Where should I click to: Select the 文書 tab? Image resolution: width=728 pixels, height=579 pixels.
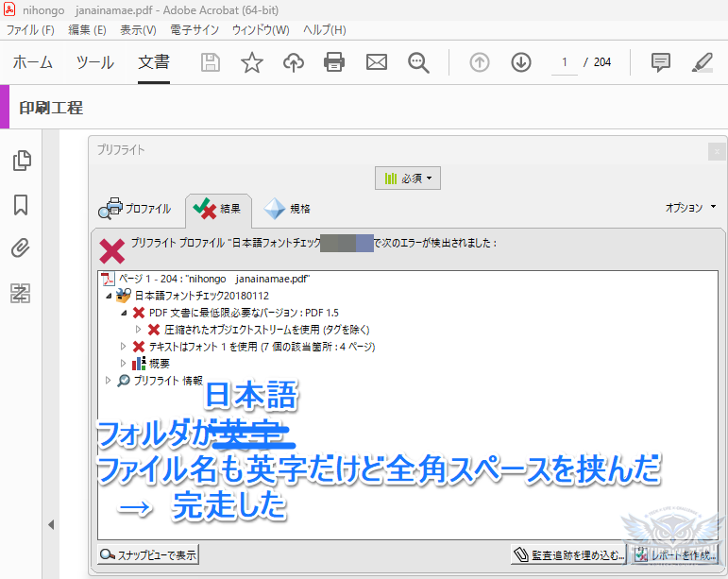(154, 62)
